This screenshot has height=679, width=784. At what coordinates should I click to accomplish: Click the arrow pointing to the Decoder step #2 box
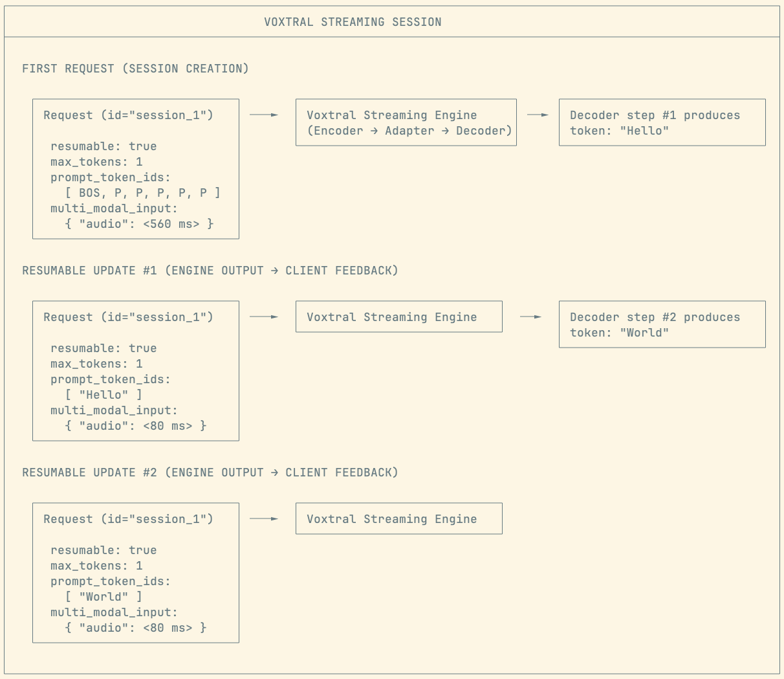point(530,317)
